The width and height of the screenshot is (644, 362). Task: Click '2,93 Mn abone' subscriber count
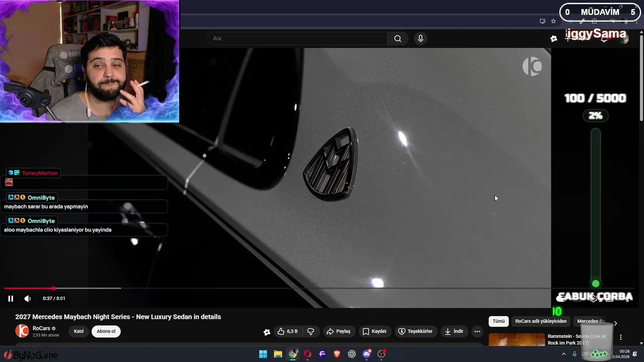pos(46,335)
